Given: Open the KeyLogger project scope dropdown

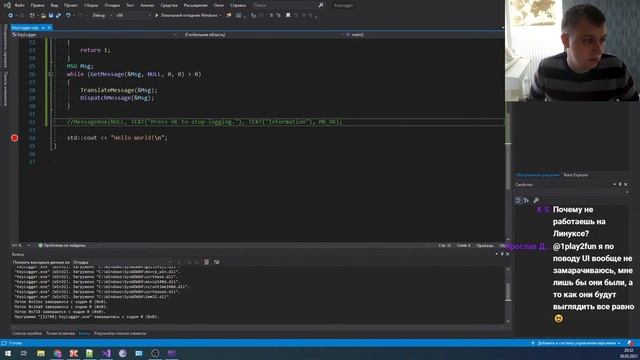Looking at the screenshot, I should [x=95, y=35].
